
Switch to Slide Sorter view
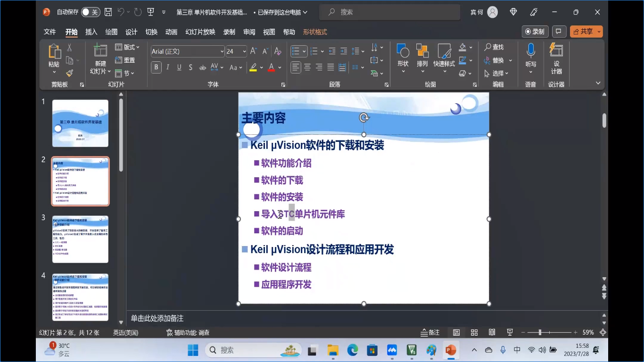[x=474, y=332]
